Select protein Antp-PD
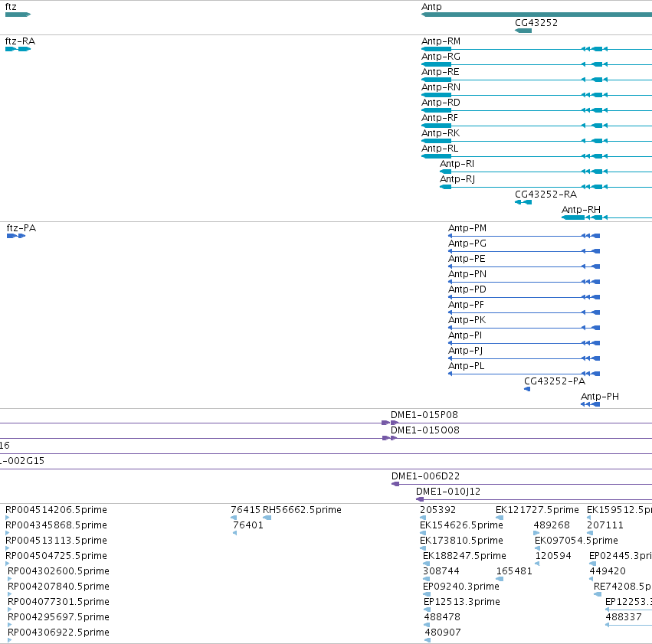 (x=467, y=289)
